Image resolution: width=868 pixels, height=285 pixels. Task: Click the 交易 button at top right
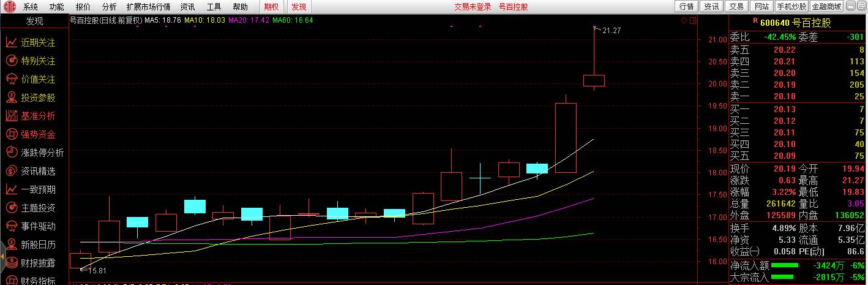[x=737, y=7]
